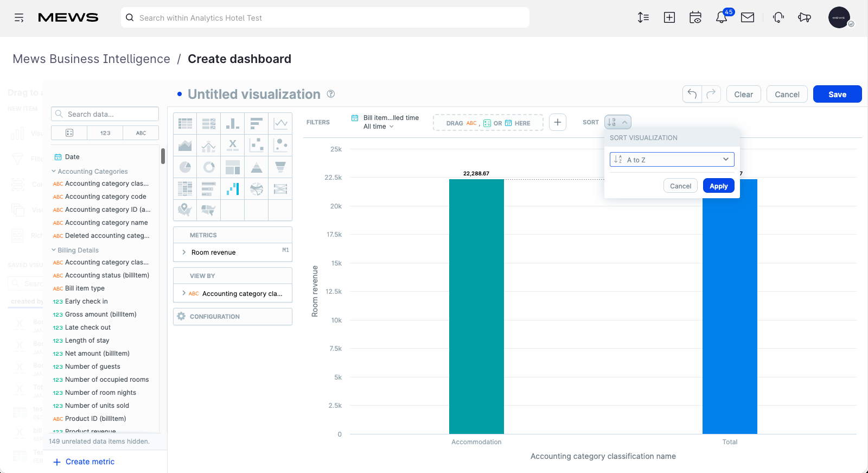Select the horizontal Bar chart type
The image size is (868, 473).
pyautogui.click(x=257, y=123)
